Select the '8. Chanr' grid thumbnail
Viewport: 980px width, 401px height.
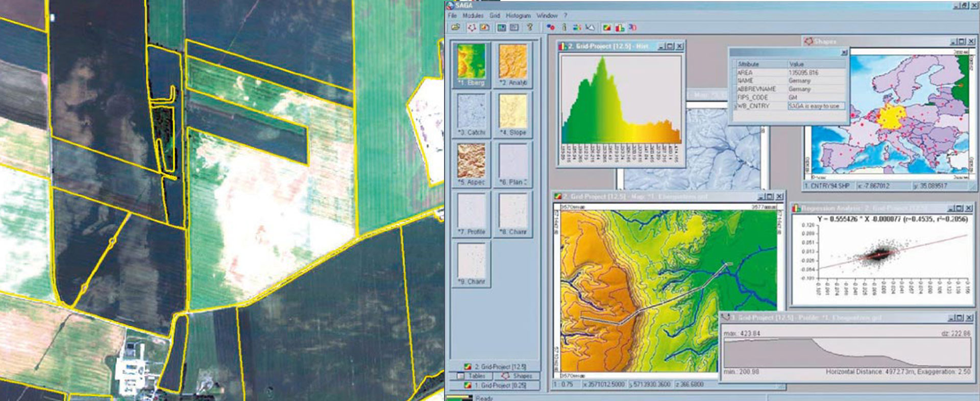[512, 215]
